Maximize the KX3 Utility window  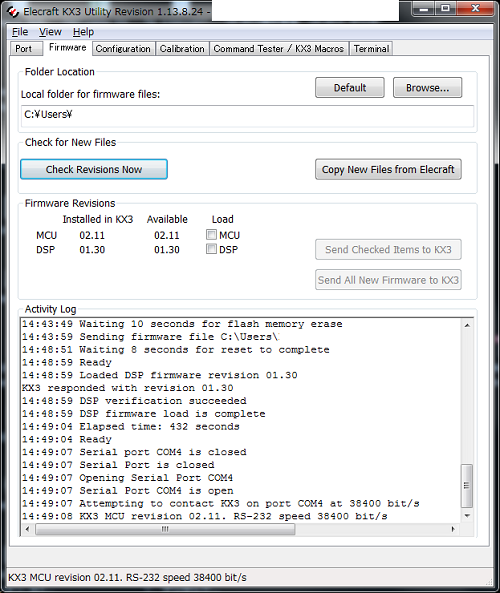pos(446,8)
